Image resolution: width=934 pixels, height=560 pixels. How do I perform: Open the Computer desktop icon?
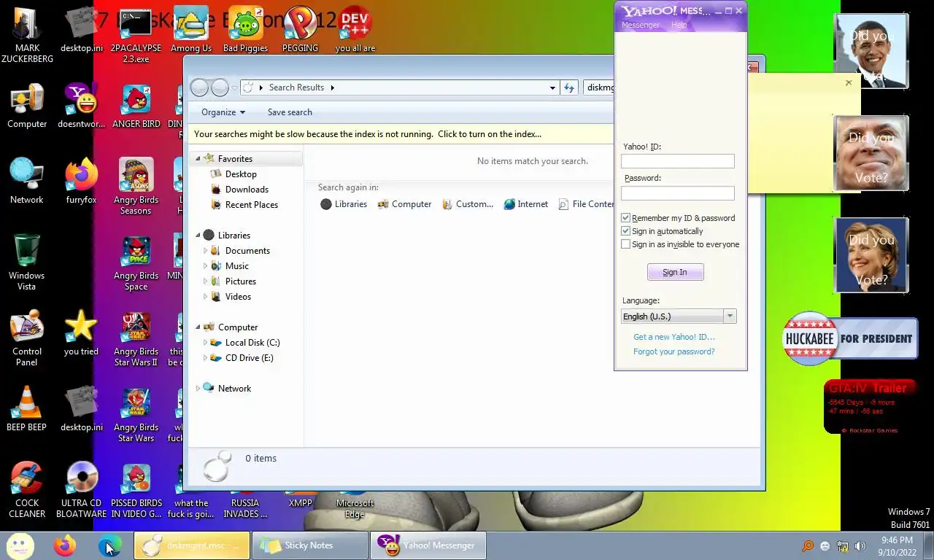pos(27,106)
